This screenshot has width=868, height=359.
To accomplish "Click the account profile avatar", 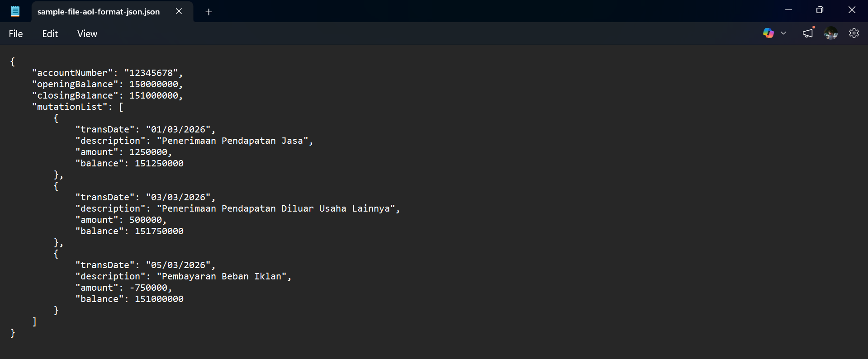I will click(831, 33).
